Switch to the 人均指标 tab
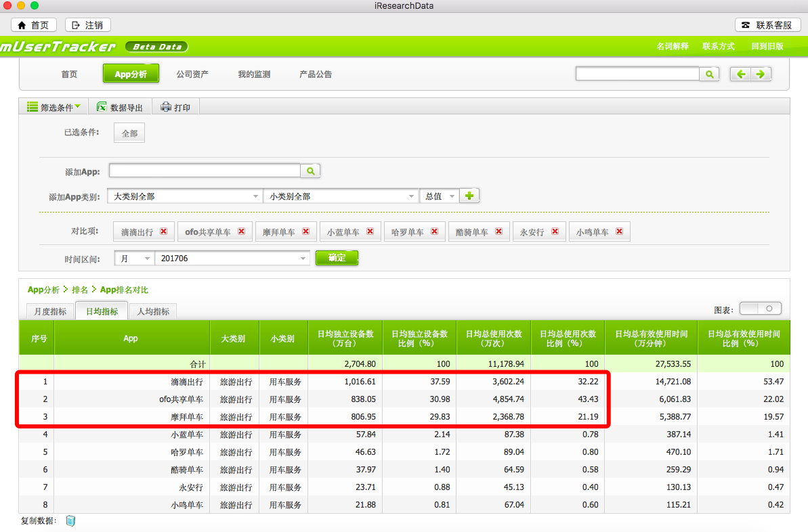This screenshot has height=532, width=808. pyautogui.click(x=153, y=311)
